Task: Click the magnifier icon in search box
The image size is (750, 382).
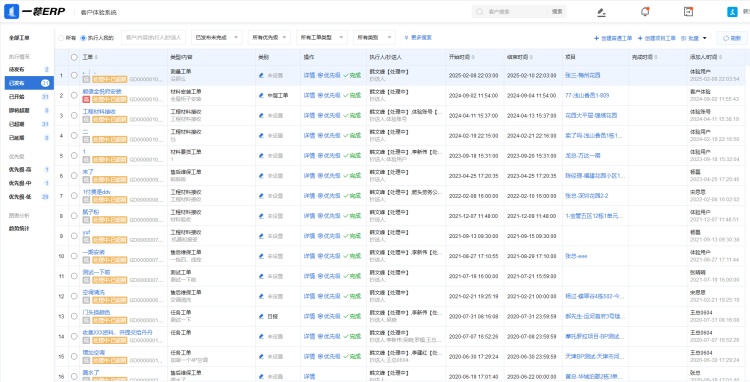Action: point(479,11)
